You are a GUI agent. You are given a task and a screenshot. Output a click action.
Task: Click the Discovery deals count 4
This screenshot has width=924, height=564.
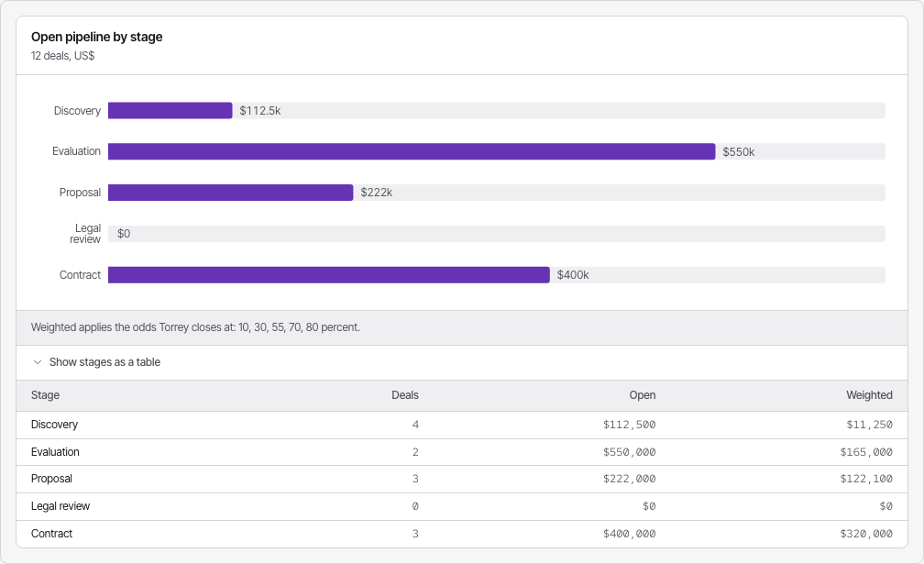[415, 425]
